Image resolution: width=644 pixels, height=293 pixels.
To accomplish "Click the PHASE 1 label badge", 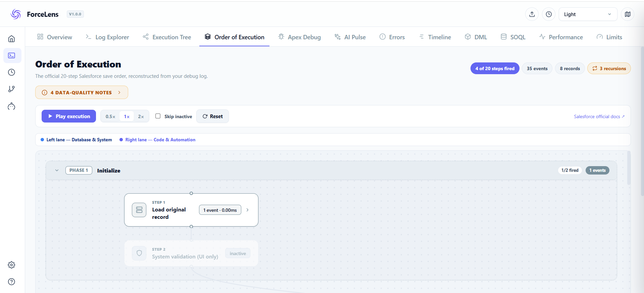I will (79, 170).
